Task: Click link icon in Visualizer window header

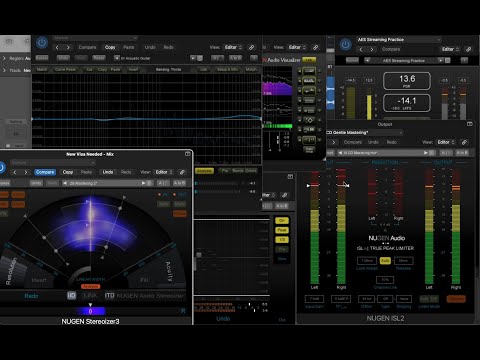Action: [x=315, y=47]
